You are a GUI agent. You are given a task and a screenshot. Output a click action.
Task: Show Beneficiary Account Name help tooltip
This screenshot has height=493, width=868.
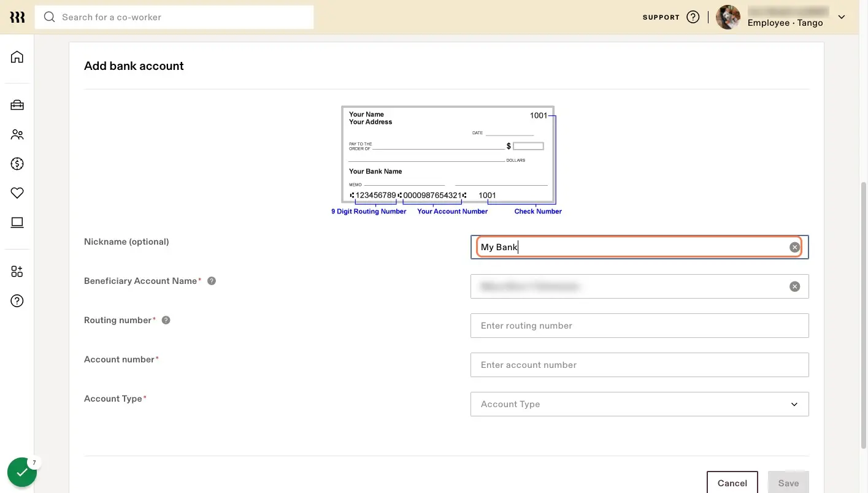pos(212,281)
